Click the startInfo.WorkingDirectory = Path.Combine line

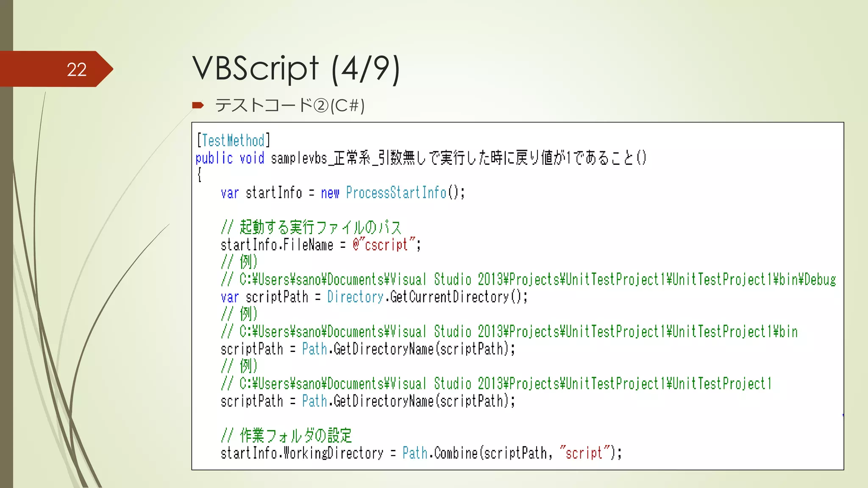click(x=421, y=453)
